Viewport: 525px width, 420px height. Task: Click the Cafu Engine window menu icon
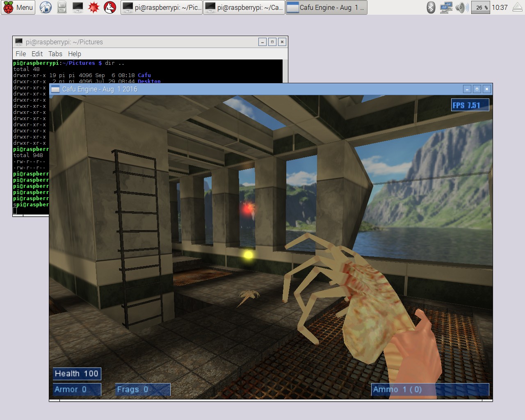[55, 89]
